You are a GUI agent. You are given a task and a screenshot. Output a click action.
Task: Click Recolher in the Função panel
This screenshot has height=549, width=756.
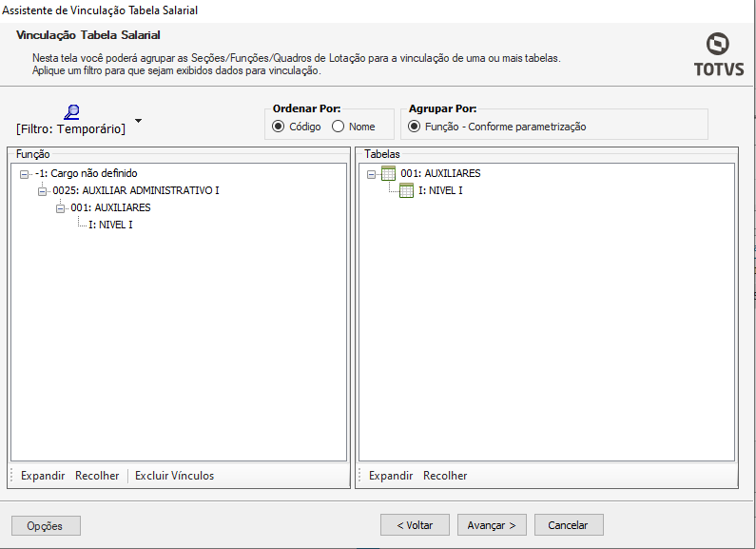(97, 476)
